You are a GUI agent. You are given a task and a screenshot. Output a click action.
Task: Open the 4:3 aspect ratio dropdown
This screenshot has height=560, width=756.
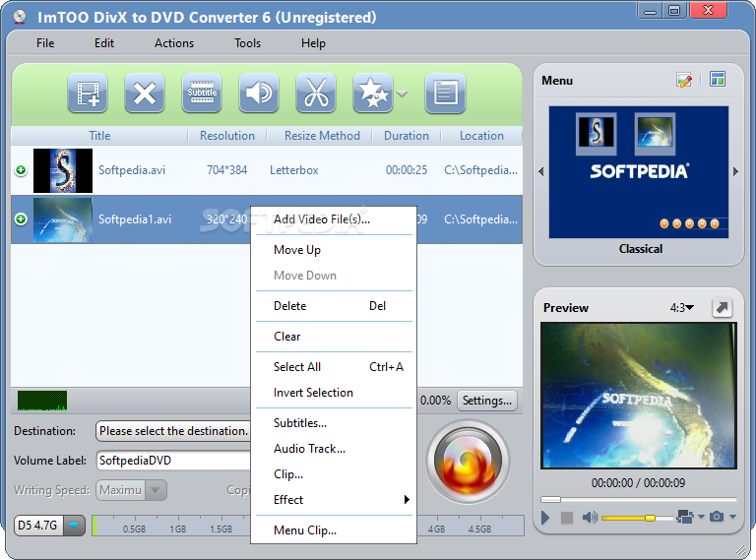click(682, 307)
